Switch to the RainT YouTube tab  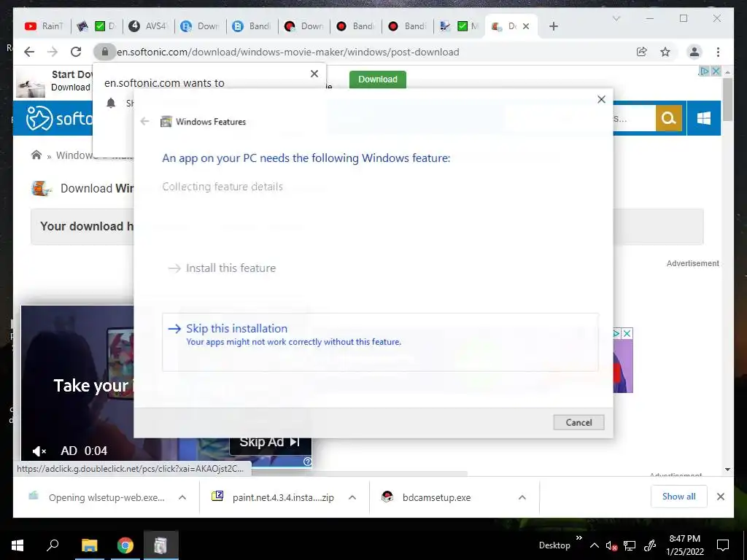pos(44,26)
